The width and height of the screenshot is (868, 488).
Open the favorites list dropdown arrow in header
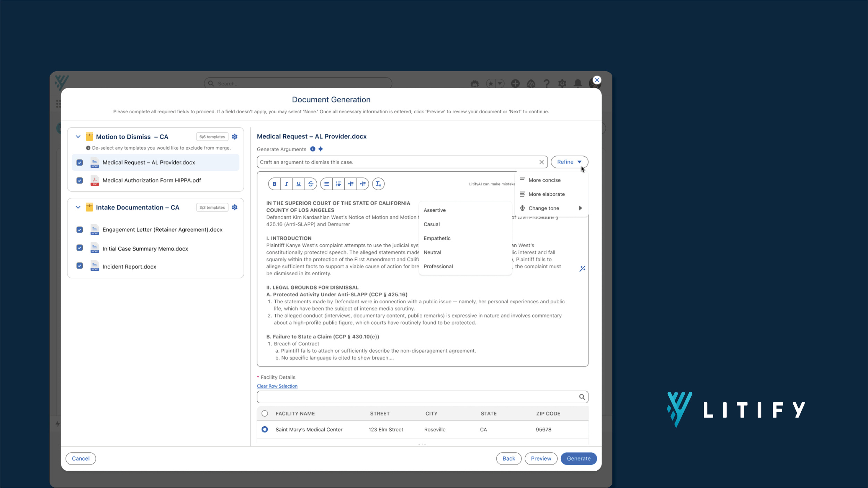coord(500,84)
